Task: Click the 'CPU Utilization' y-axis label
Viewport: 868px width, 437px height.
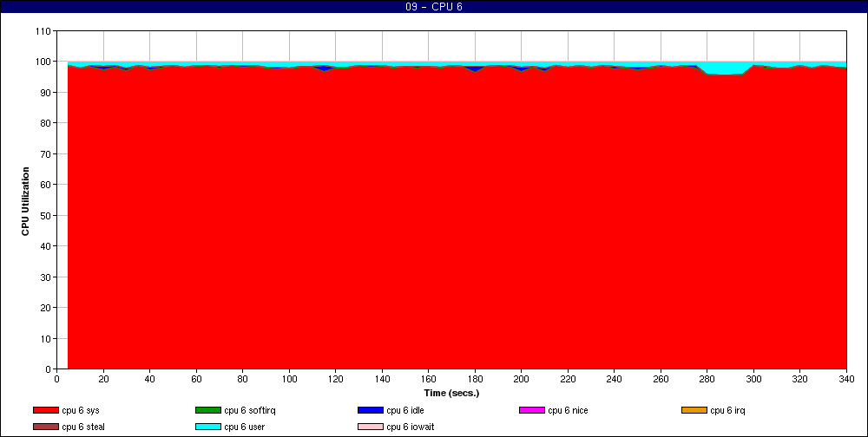Action: tap(25, 201)
